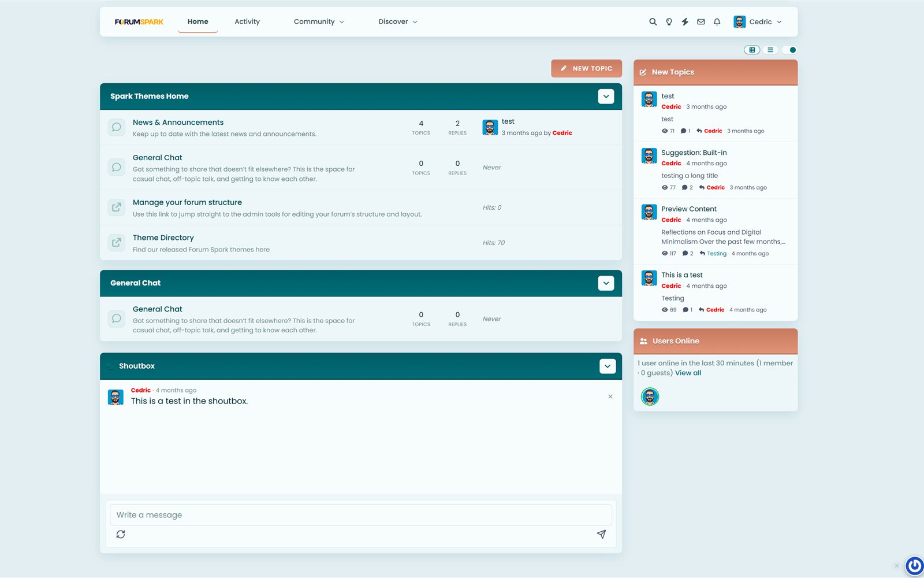
Task: Click Cedric username in shoutbox message
Action: [x=140, y=391]
